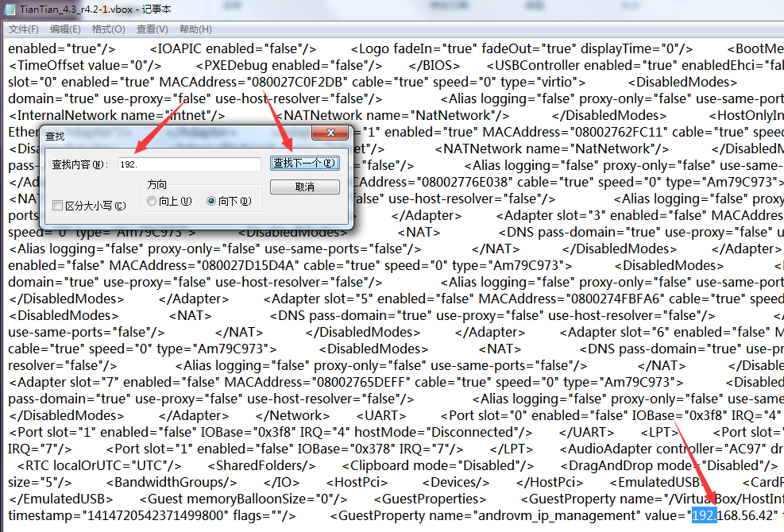The image size is (784, 532).
Task: Click the androvm_ip_management property name
Action: pyautogui.click(x=559, y=515)
